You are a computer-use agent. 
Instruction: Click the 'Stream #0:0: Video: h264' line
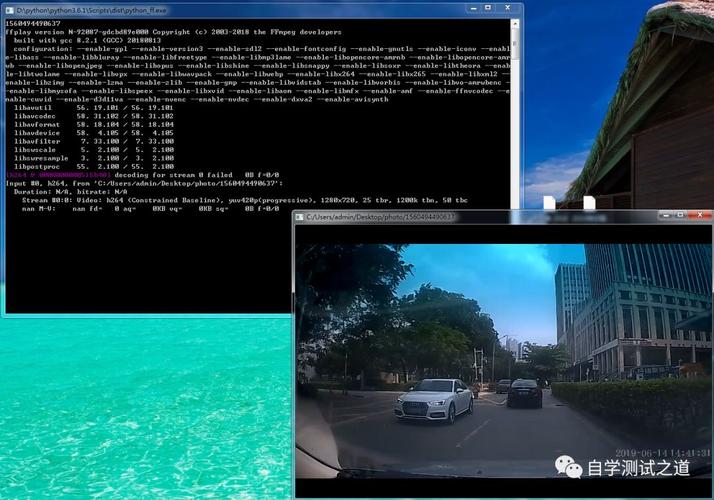[245, 200]
